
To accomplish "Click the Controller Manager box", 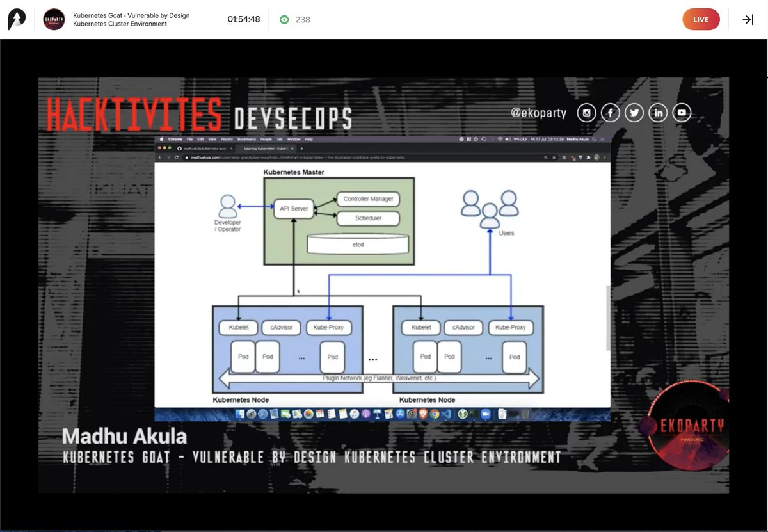I will pos(368,199).
